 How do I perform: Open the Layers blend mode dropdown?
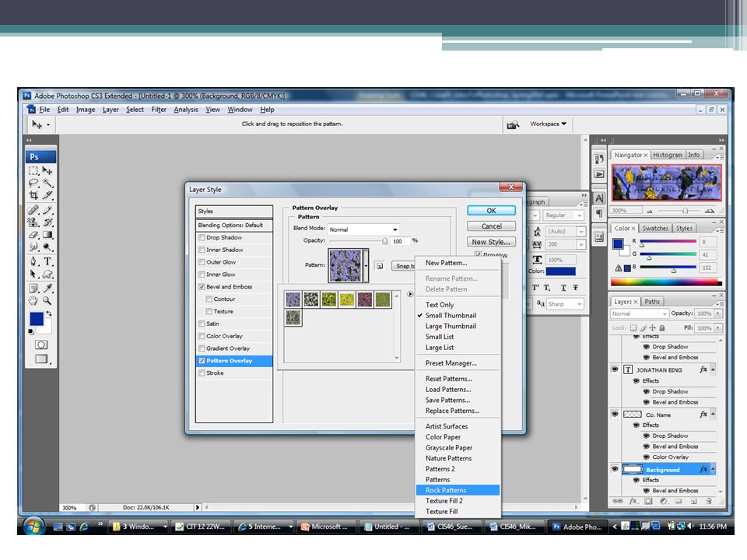639,313
